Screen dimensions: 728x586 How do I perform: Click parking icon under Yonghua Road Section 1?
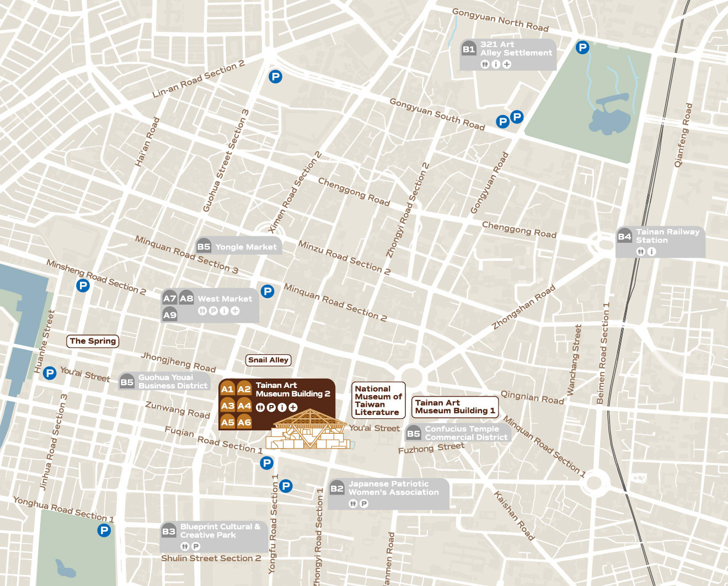click(104, 530)
